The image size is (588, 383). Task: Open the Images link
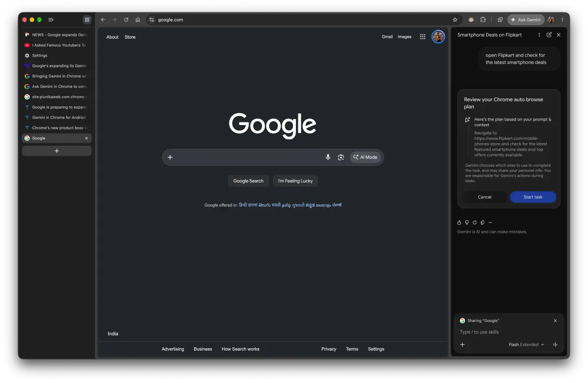click(405, 37)
